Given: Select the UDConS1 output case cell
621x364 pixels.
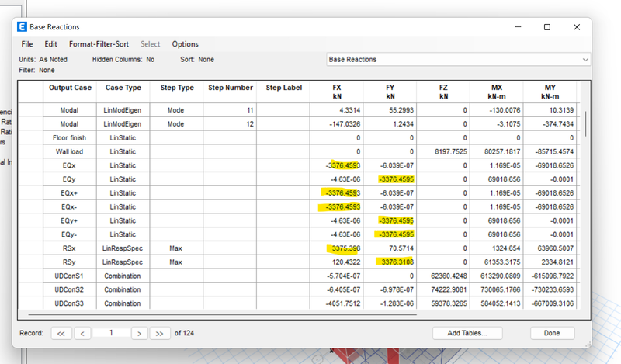Looking at the screenshot, I should click(70, 276).
